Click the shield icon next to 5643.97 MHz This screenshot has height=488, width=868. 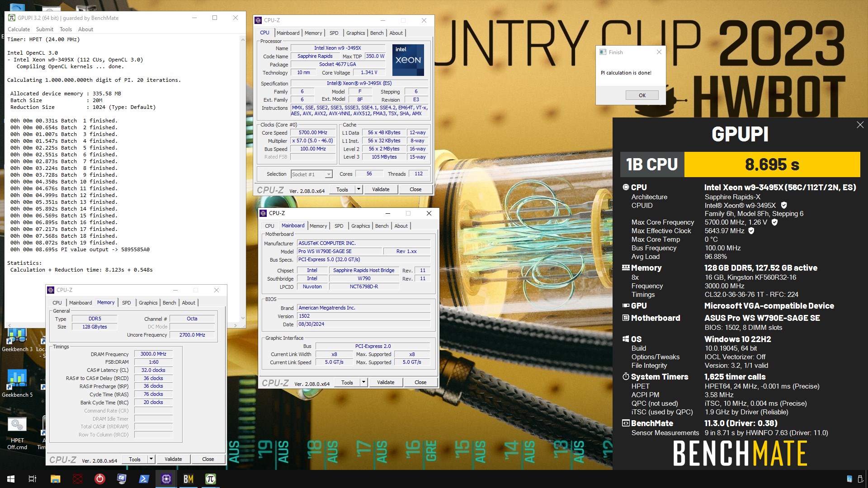click(x=751, y=231)
